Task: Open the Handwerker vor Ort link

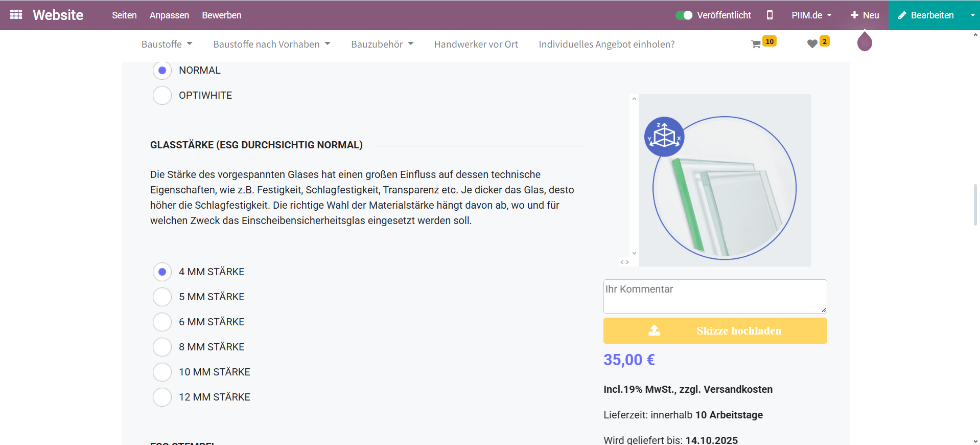Action: click(x=476, y=44)
